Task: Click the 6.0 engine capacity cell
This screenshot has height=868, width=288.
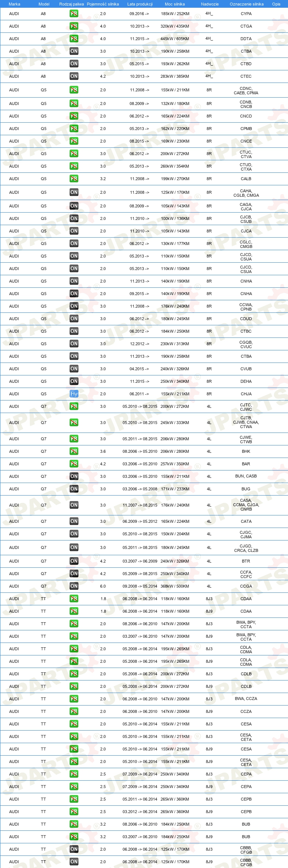Action: [x=103, y=586]
